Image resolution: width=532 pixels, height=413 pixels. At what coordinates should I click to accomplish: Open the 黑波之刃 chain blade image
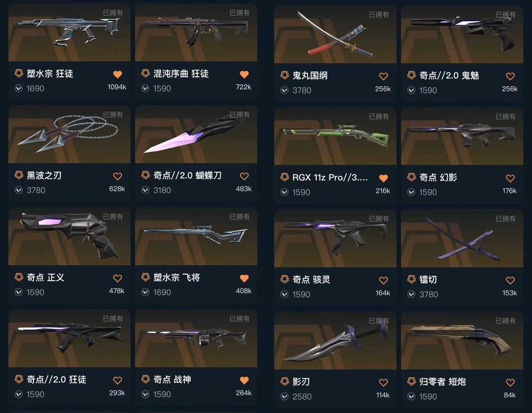tap(69, 134)
